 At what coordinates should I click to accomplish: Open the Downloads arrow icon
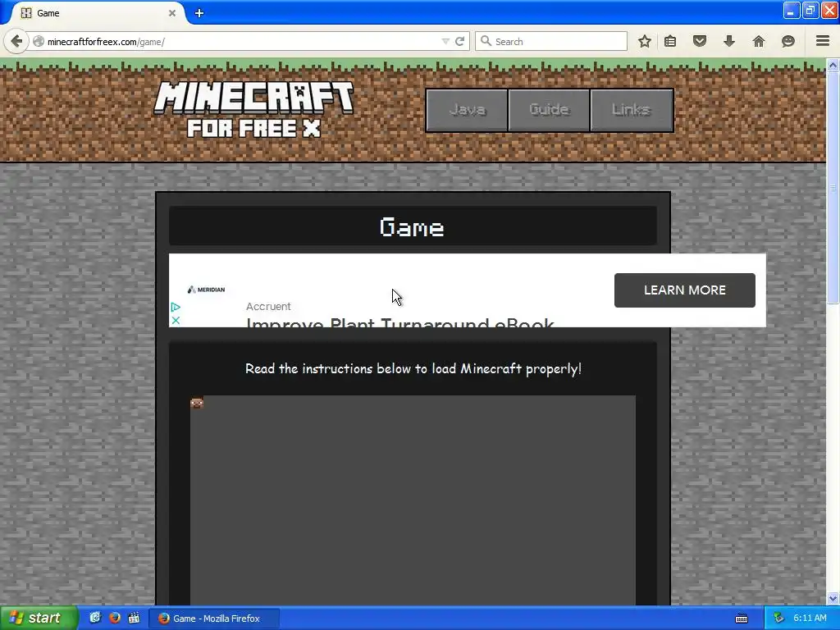pyautogui.click(x=729, y=41)
